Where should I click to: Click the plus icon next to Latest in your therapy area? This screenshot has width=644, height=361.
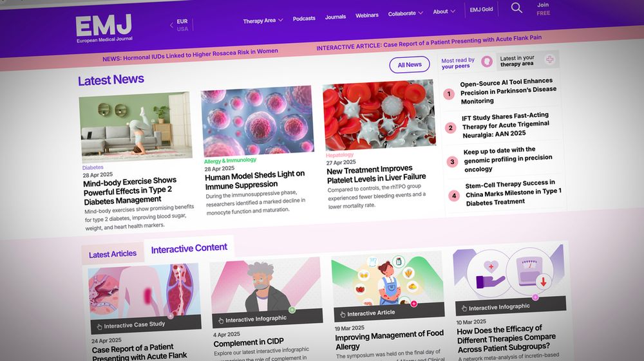coord(549,59)
